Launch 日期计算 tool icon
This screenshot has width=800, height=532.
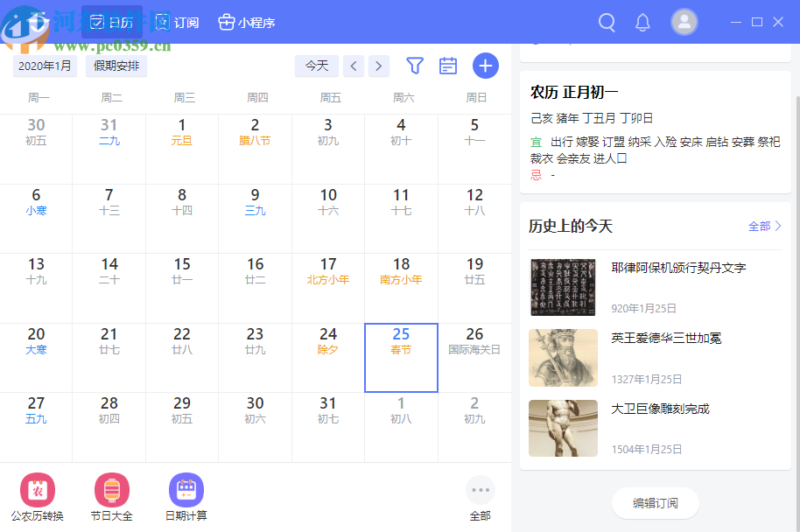[x=186, y=490]
